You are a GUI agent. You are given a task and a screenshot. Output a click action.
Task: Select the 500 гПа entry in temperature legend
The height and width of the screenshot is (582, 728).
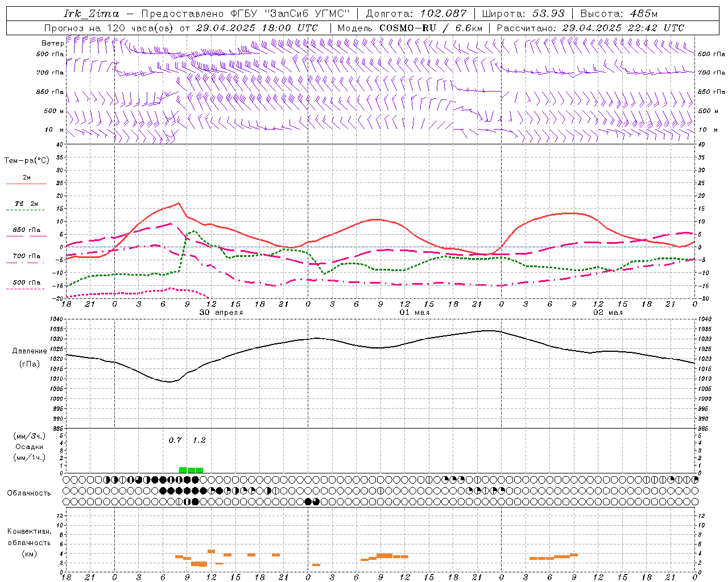27,282
